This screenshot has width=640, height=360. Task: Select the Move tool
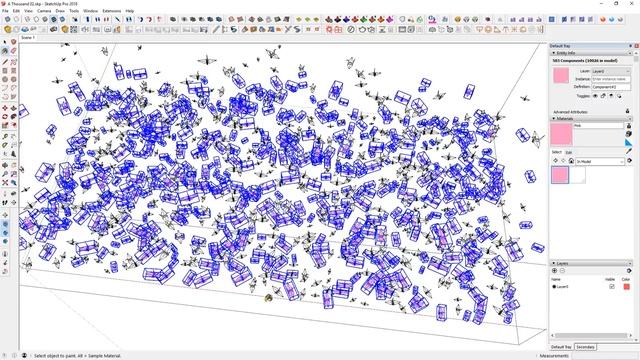(5, 108)
